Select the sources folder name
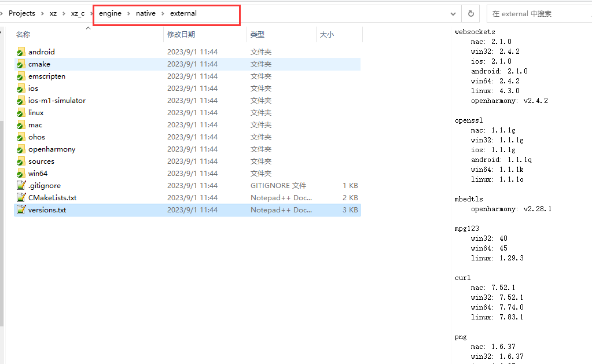 (41, 161)
